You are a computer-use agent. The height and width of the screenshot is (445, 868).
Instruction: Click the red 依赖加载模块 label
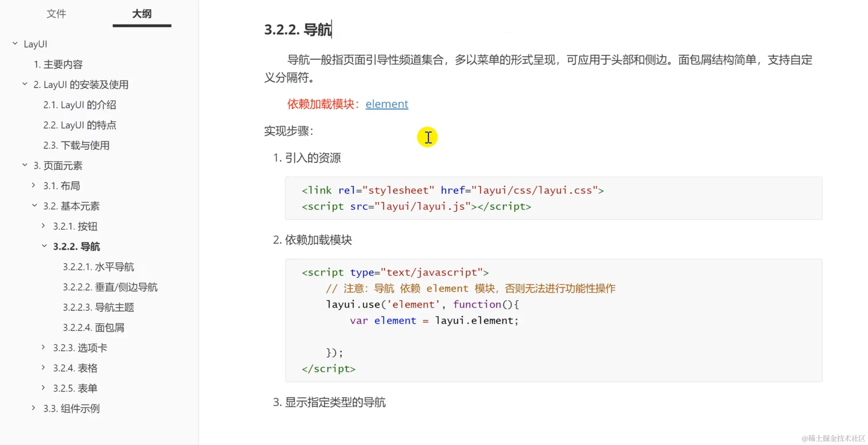323,104
